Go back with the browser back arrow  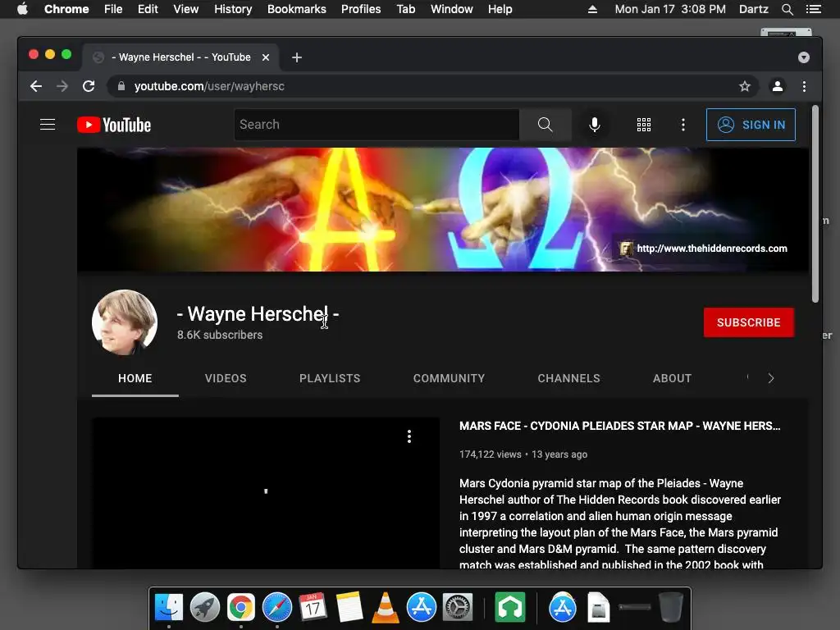click(36, 86)
